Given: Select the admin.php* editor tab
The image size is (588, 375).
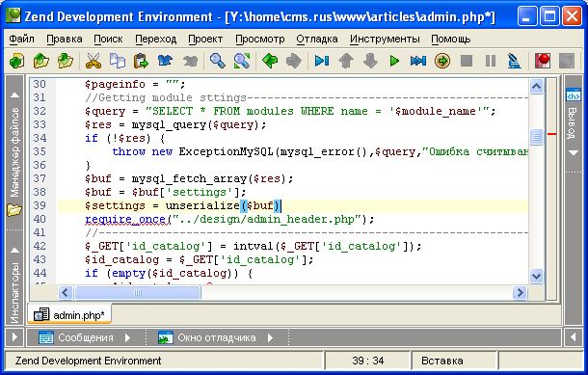Looking at the screenshot, I should tap(69, 315).
